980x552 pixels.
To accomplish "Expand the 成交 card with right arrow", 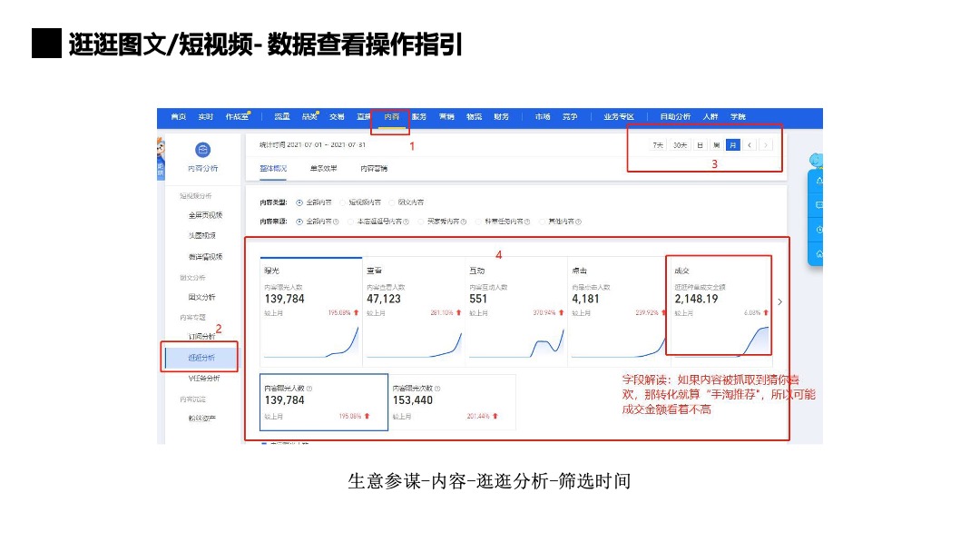I will 779,301.
